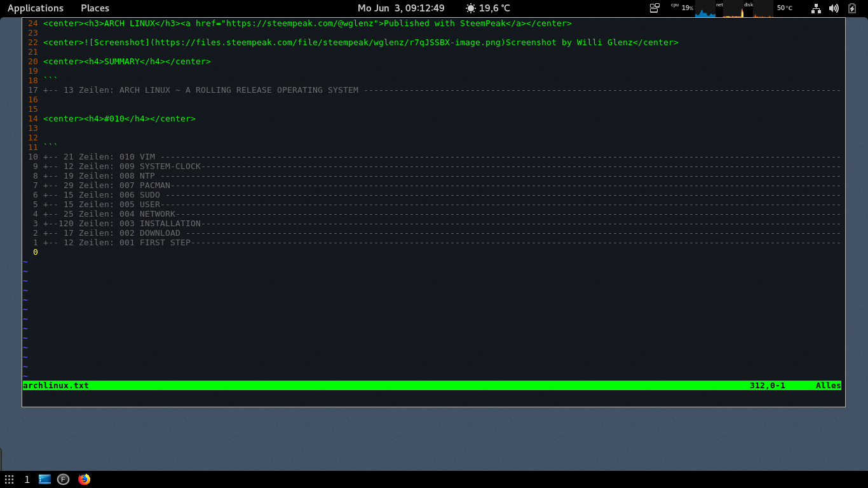This screenshot has width=868, height=488.
Task: Expand the folded 003 INSTALLATION section
Action: pos(170,224)
